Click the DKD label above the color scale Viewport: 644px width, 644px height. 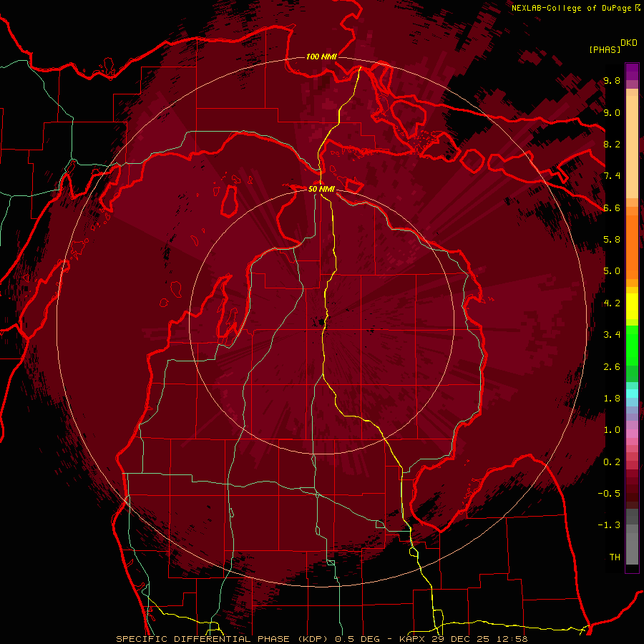[x=629, y=43]
